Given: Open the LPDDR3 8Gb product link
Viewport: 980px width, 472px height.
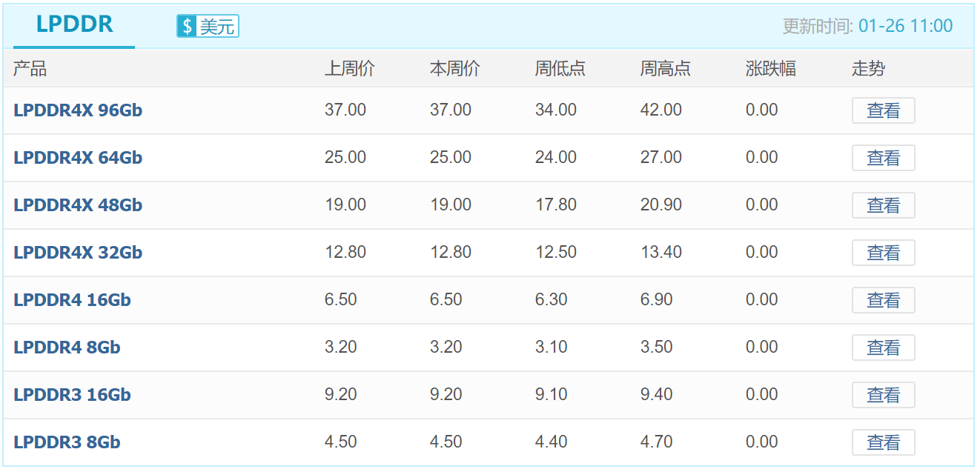Looking at the screenshot, I should [x=67, y=442].
